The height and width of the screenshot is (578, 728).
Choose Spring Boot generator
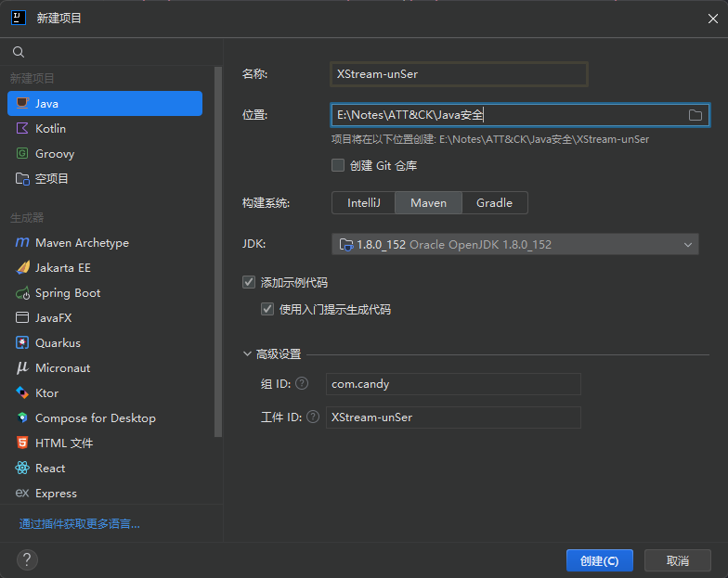(x=105, y=293)
